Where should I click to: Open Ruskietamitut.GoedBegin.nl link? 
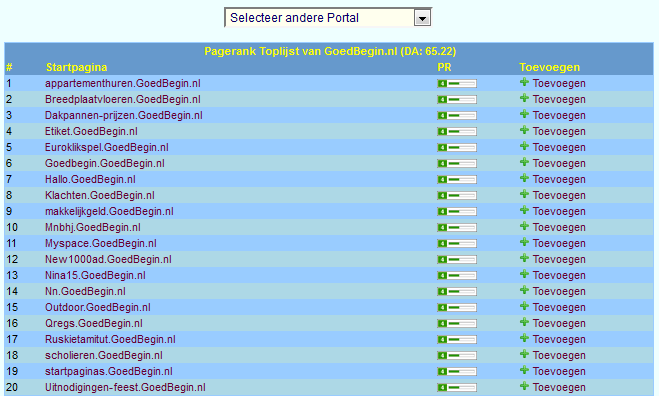[x=110, y=339]
